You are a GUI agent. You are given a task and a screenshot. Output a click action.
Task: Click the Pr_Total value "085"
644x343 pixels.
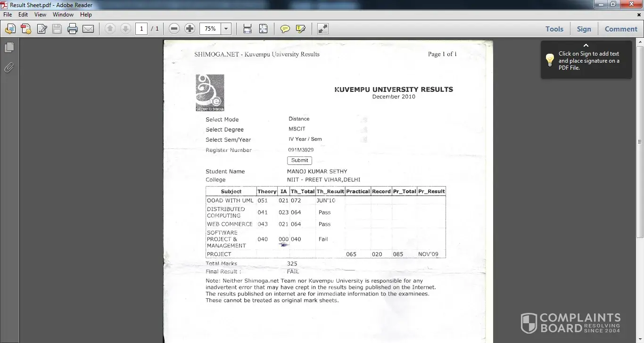[398, 254]
